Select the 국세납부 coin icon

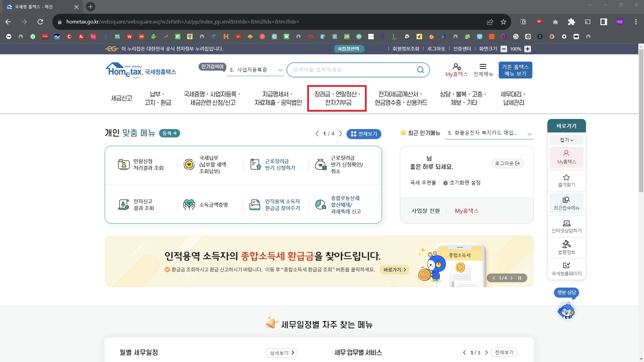click(x=189, y=164)
